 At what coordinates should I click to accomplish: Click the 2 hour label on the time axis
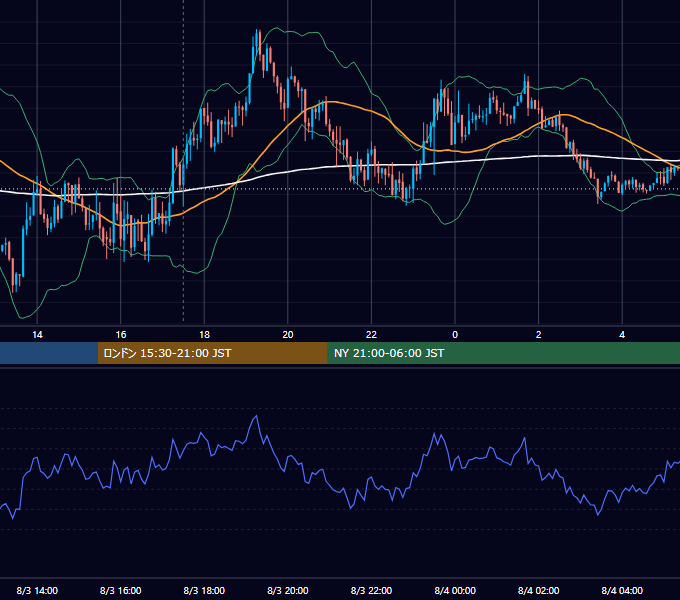(539, 335)
